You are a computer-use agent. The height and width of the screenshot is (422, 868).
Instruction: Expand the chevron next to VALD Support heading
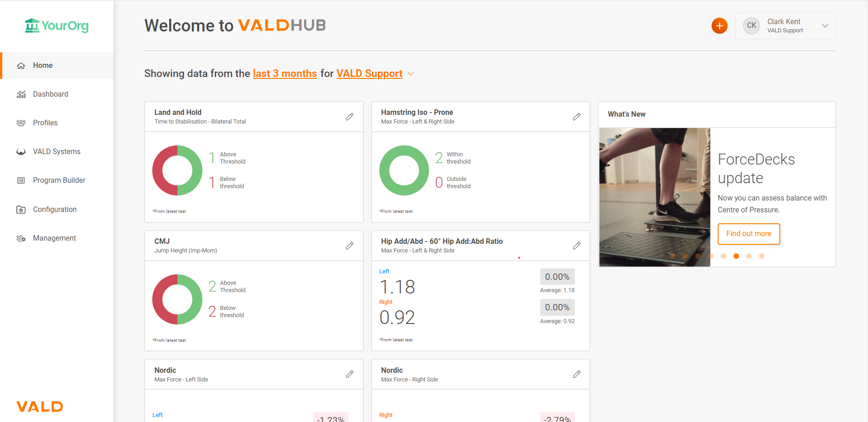(x=411, y=74)
